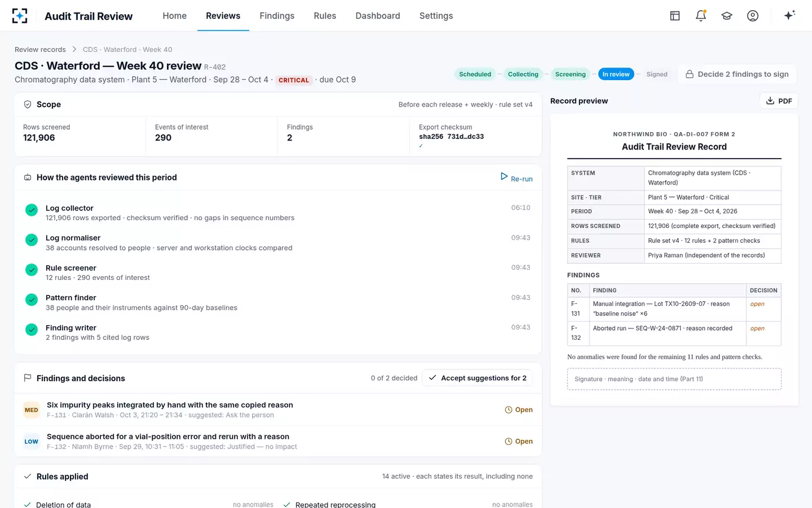Select the In review stage pill

(x=616, y=74)
